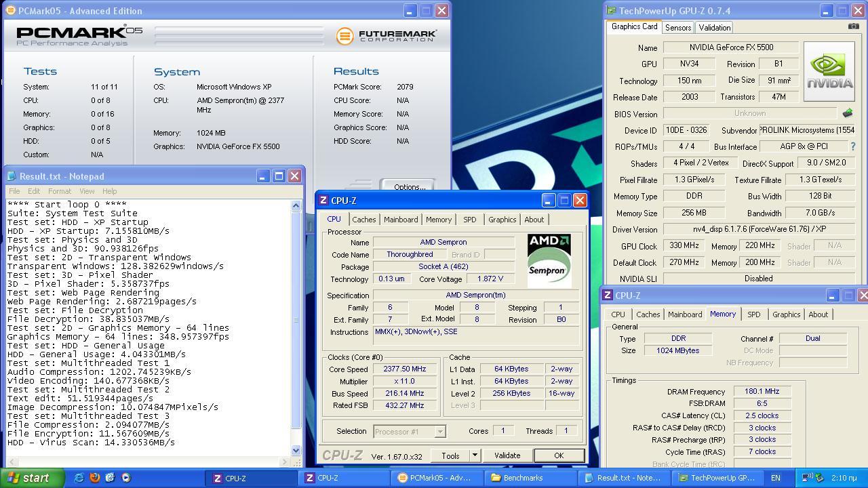Image resolution: width=868 pixels, height=488 pixels.
Task: Click the GPU-Z title bar icon
Action: point(611,11)
